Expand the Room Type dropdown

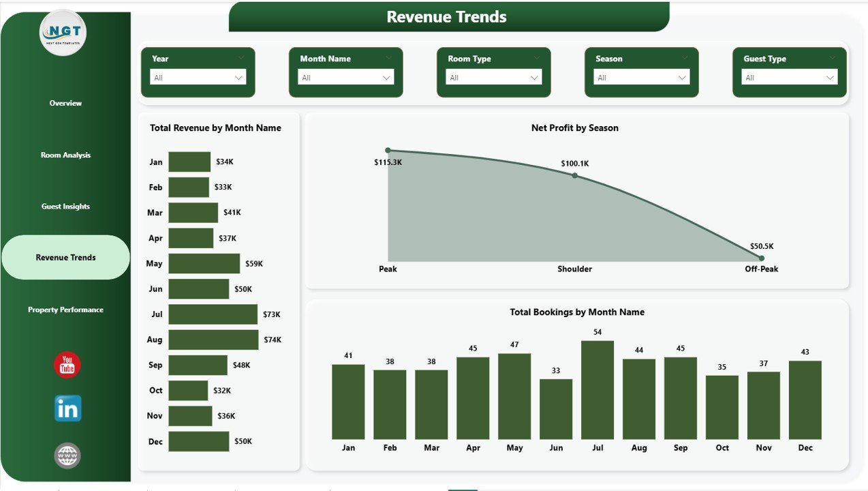pos(493,78)
